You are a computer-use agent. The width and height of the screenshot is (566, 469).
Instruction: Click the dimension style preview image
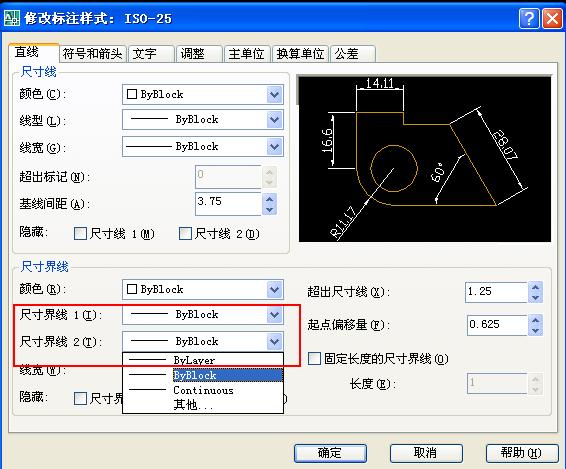tap(424, 159)
